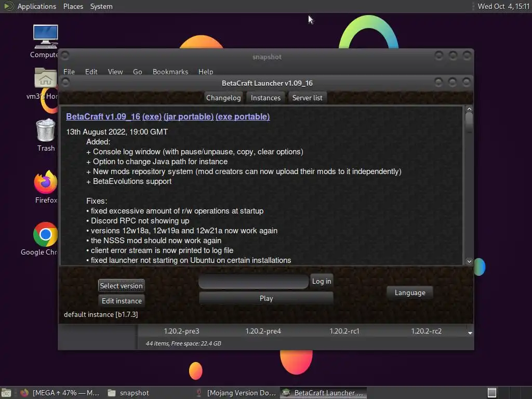
Task: Click the BetaCraft Launcher window menu button
Action: (x=66, y=82)
